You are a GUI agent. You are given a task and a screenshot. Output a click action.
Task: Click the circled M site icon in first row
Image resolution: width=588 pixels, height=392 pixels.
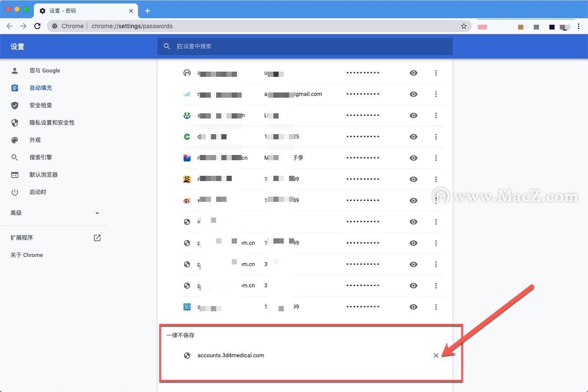pos(187,73)
